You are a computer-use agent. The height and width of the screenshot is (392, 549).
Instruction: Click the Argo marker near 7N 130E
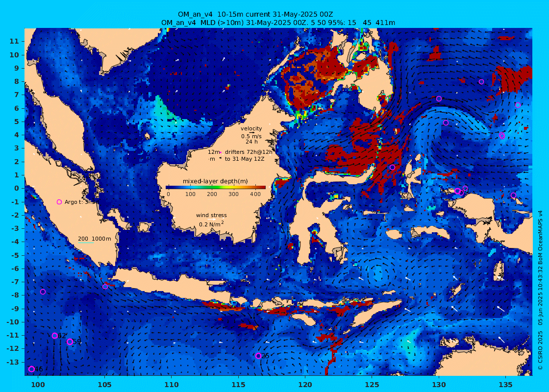coord(439,98)
